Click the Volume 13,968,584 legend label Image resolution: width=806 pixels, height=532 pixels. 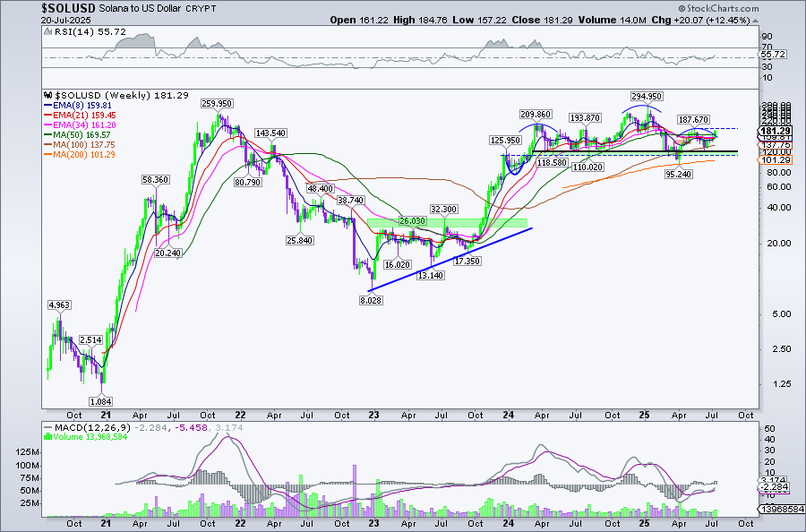point(90,437)
